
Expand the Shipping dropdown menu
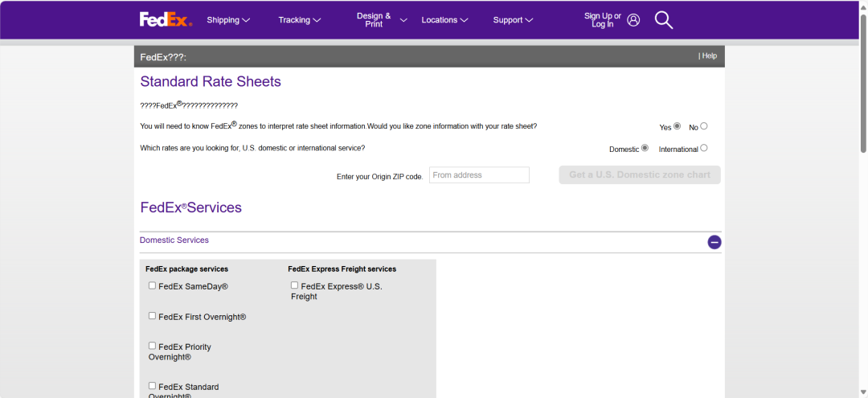(x=228, y=20)
